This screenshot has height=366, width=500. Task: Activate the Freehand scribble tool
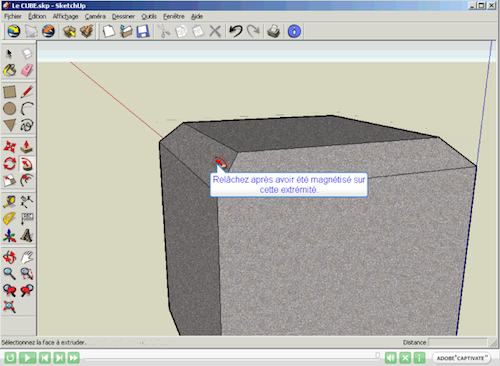pyautogui.click(x=27, y=125)
